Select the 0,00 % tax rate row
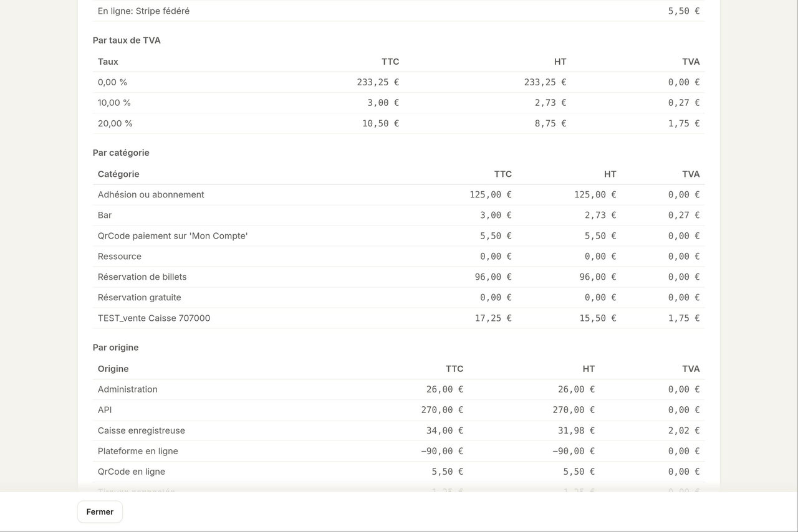Viewport: 798px width, 532px height. pyautogui.click(x=399, y=82)
